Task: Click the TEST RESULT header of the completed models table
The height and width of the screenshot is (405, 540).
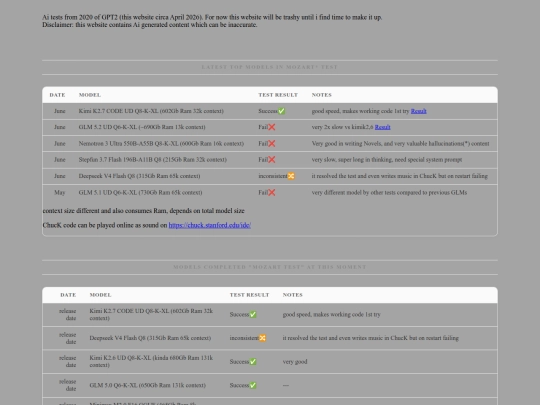Action: tap(249, 295)
